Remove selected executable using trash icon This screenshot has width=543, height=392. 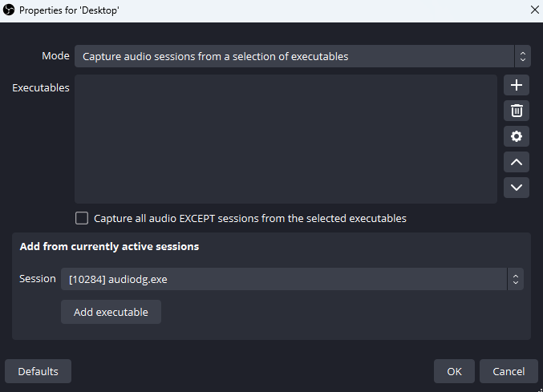(517, 111)
